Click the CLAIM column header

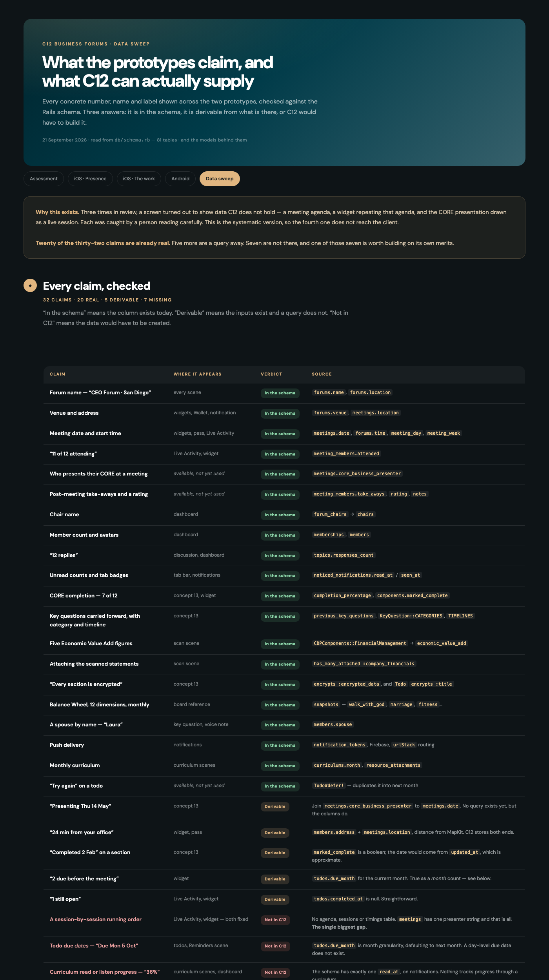58,374
